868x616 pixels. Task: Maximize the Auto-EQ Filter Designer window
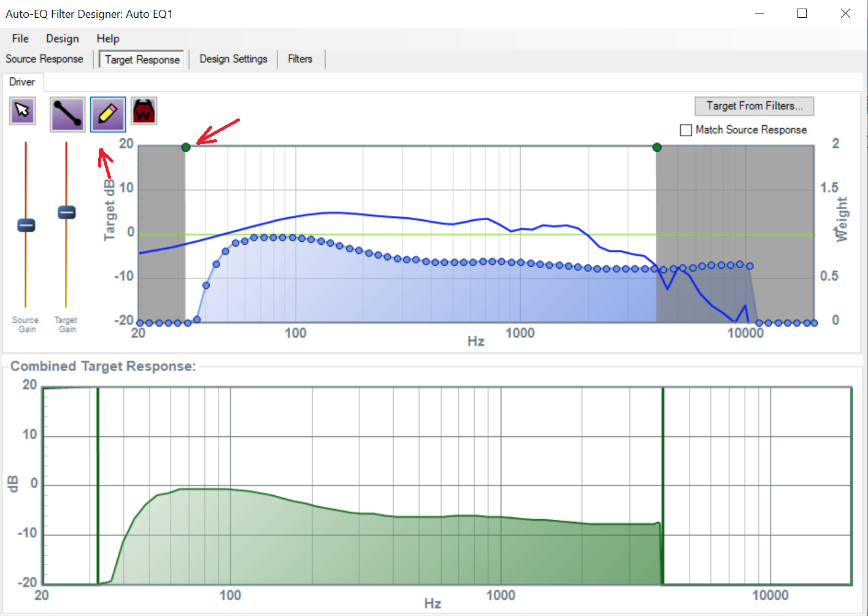pyautogui.click(x=802, y=13)
